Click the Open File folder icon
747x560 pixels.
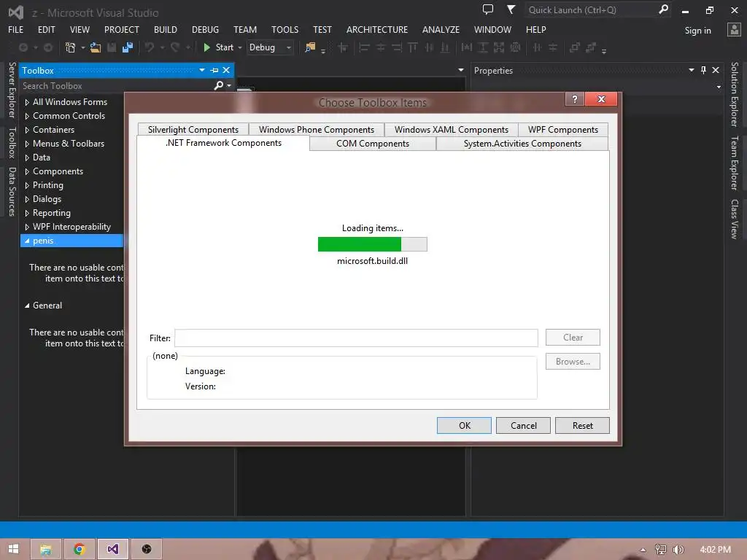click(x=96, y=47)
